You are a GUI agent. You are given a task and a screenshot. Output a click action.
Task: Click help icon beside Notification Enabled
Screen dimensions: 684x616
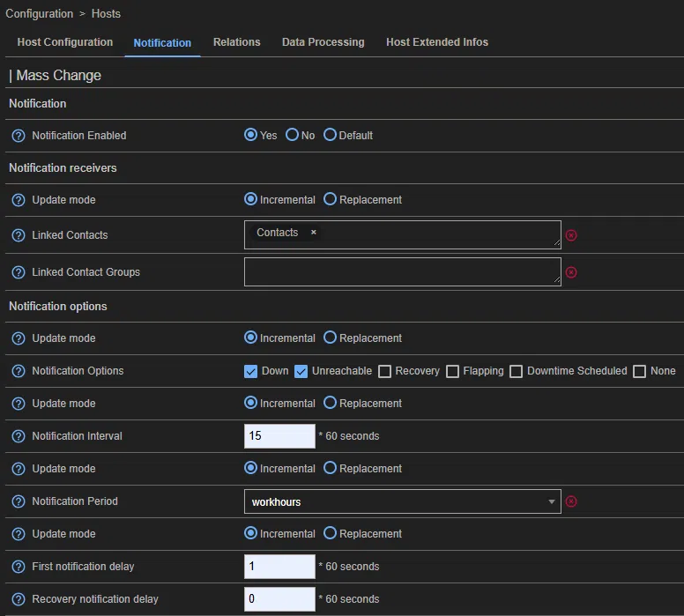(19, 136)
